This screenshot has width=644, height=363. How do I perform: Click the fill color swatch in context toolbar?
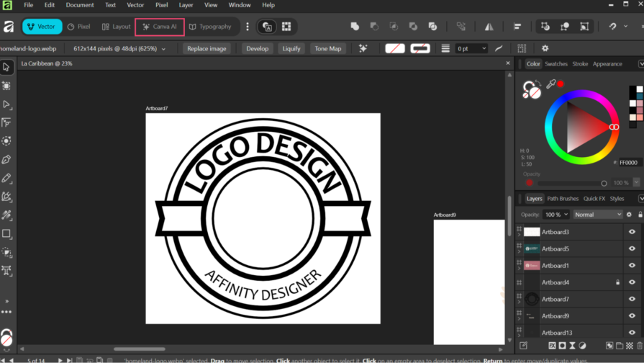click(x=395, y=48)
